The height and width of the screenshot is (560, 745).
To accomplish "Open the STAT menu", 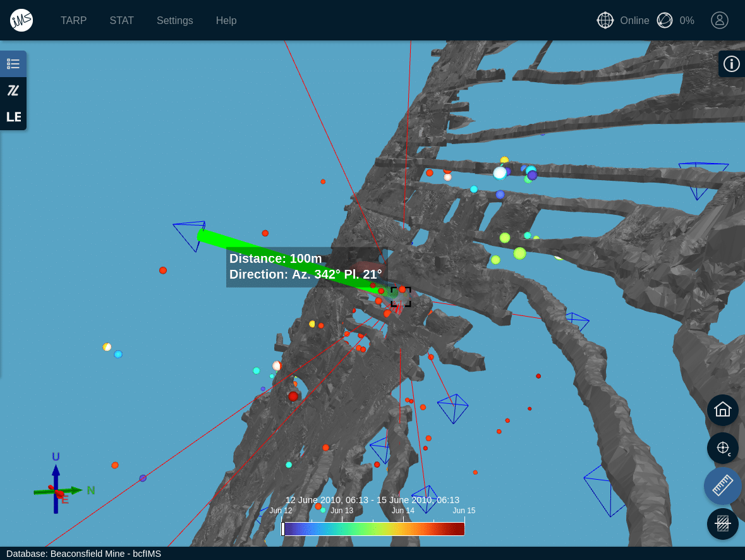I will coord(121,20).
